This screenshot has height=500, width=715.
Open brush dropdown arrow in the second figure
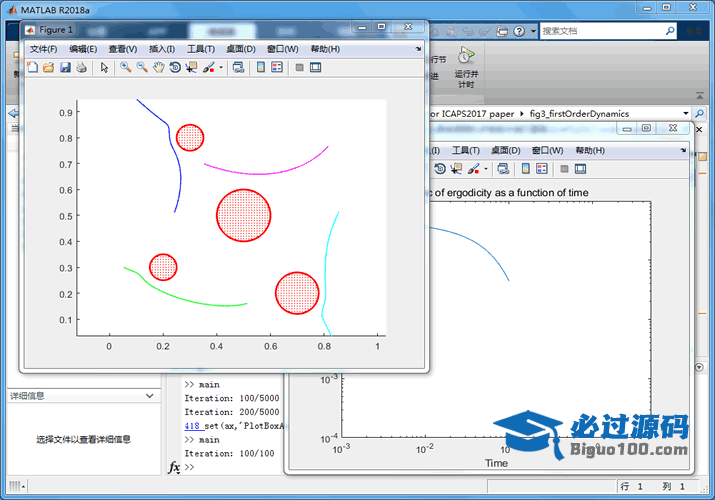point(486,169)
